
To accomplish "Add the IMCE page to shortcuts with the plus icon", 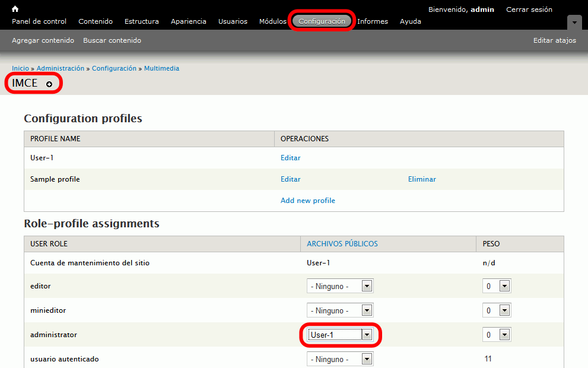I will tap(49, 84).
